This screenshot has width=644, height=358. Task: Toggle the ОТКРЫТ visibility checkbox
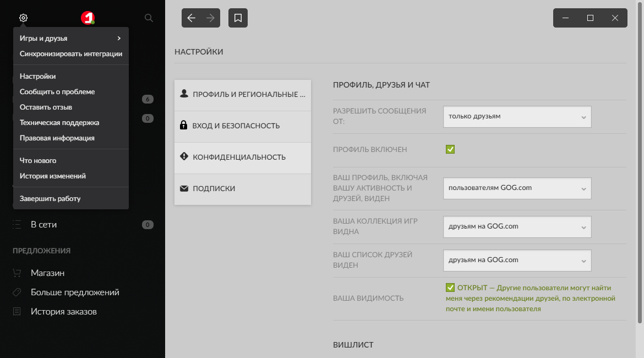coord(450,288)
